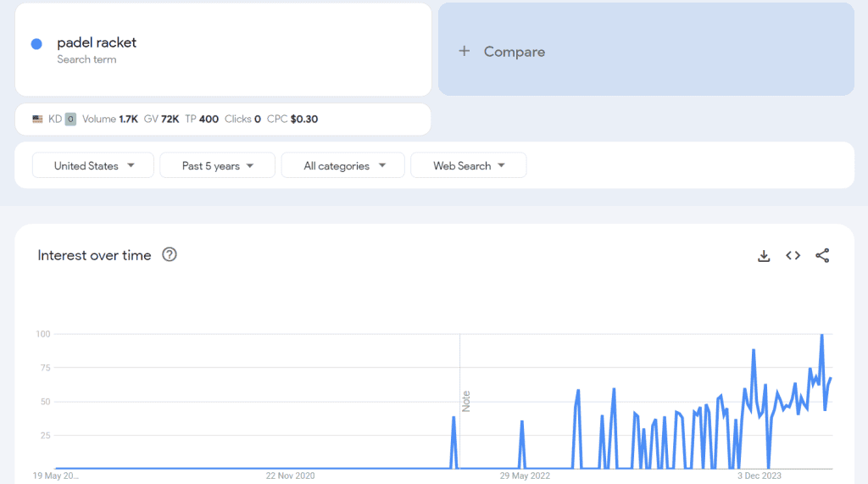
Task: Click the chart peak at value 100
Action: 822,335
